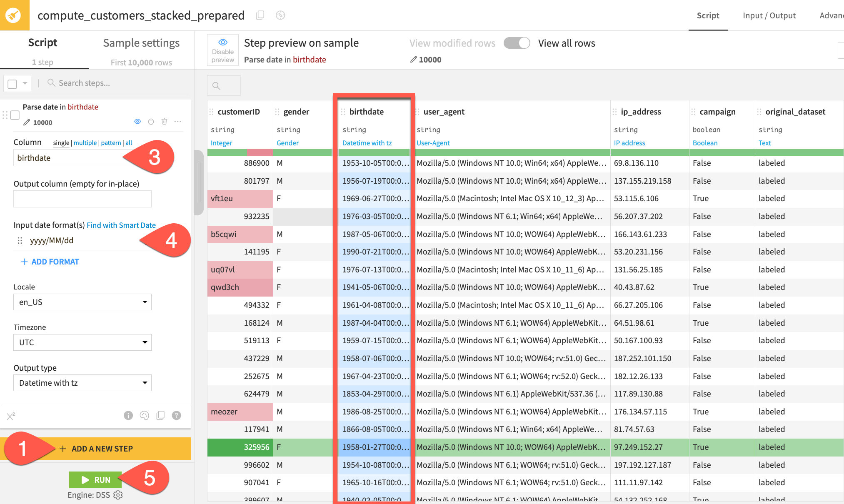This screenshot has height=504, width=844.
Task: Check the Parse date step checkbox
Action: [15, 115]
